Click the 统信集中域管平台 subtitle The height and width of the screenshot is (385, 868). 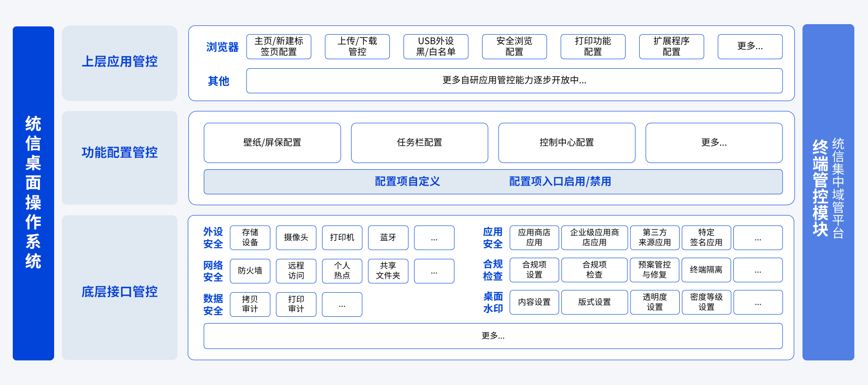click(x=838, y=188)
